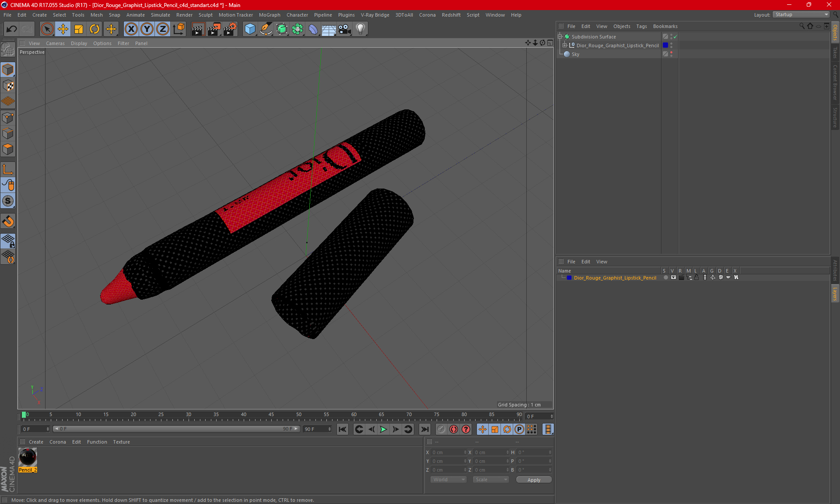
Task: Expand Dior_Rouge_Graphist_Lipstick_Pencil object node
Action: coord(564,45)
